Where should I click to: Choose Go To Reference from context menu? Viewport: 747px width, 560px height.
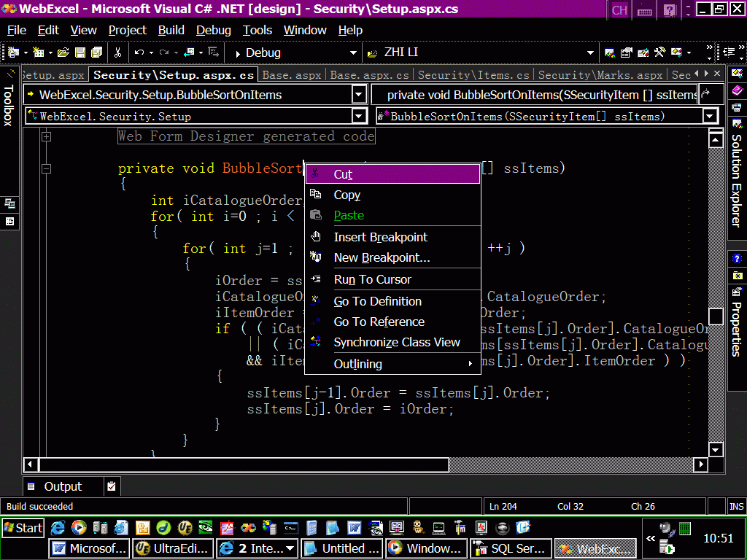(392, 322)
